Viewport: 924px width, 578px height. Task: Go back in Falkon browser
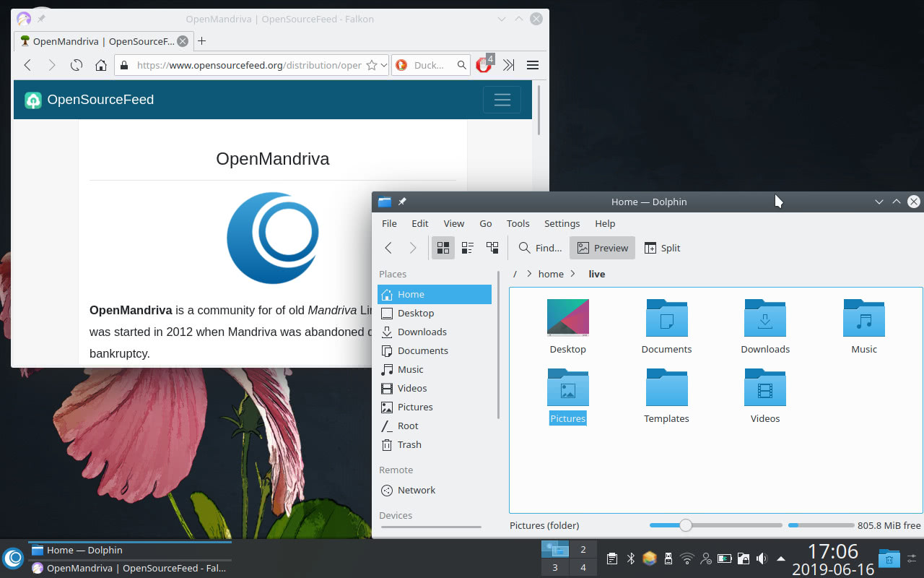pyautogui.click(x=27, y=65)
